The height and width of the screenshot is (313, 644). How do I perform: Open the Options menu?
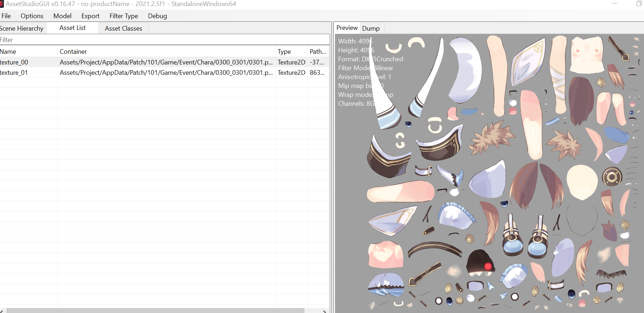32,16
